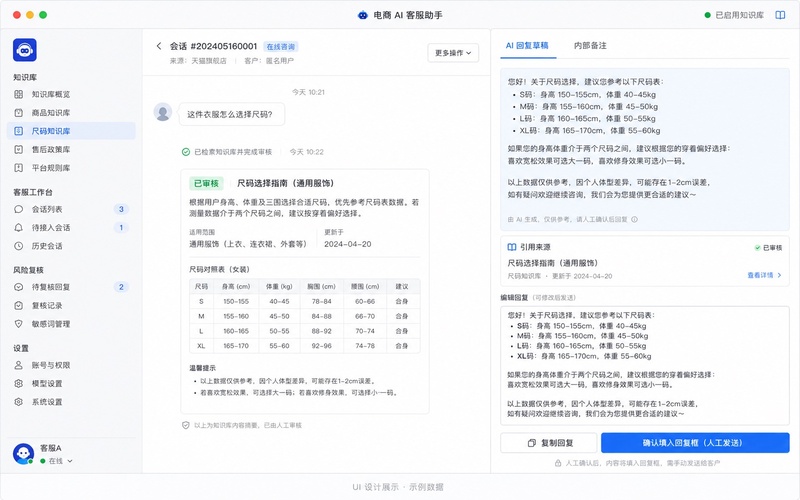The height and width of the screenshot is (500, 800).
Task: Click the info icon after 请人工确认后回复
Action: click(634, 219)
